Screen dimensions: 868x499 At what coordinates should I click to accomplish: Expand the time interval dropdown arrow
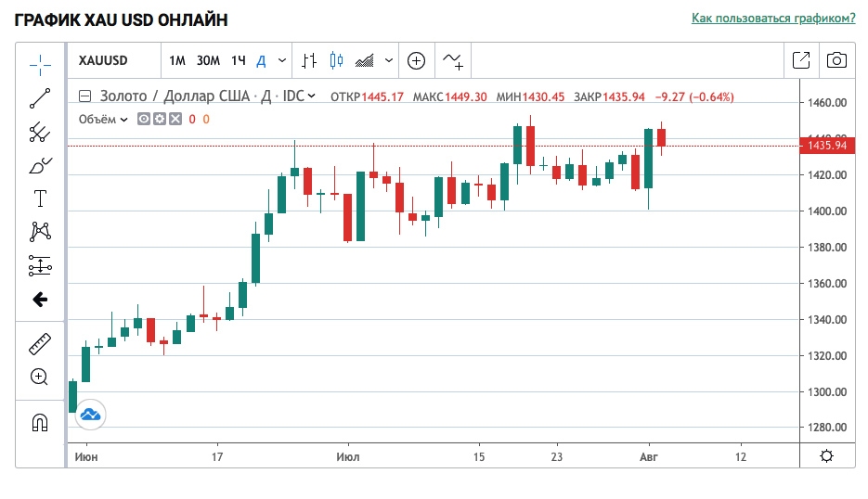point(281,61)
